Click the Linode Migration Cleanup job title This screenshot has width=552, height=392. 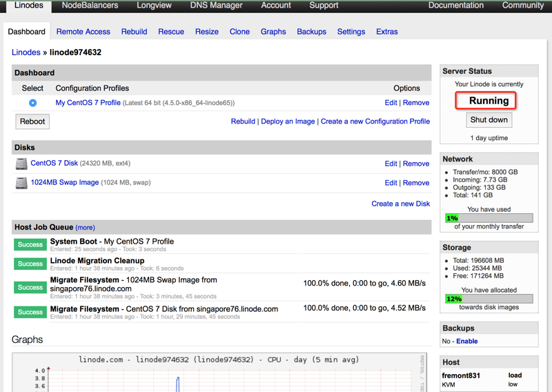(97, 261)
